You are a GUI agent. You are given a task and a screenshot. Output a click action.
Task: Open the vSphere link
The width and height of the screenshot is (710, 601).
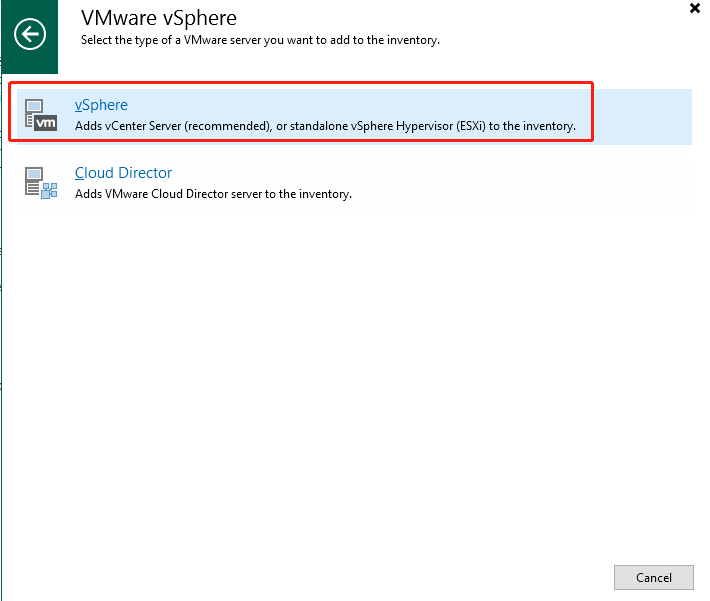(101, 105)
